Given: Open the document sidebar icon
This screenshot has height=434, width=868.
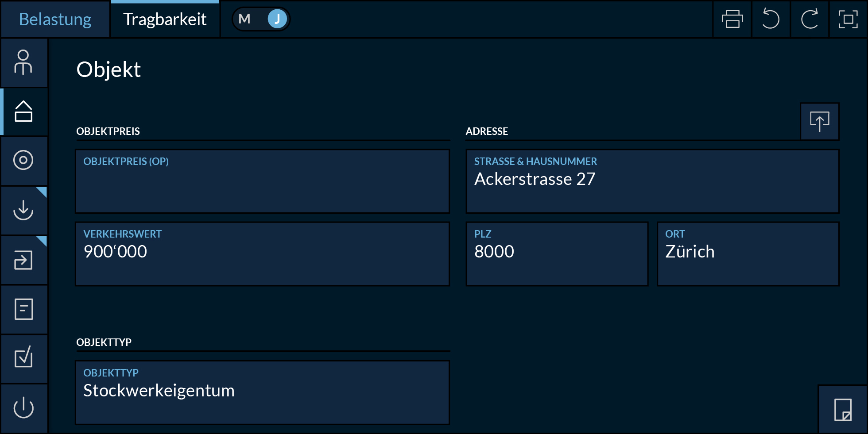Looking at the screenshot, I should [x=23, y=309].
